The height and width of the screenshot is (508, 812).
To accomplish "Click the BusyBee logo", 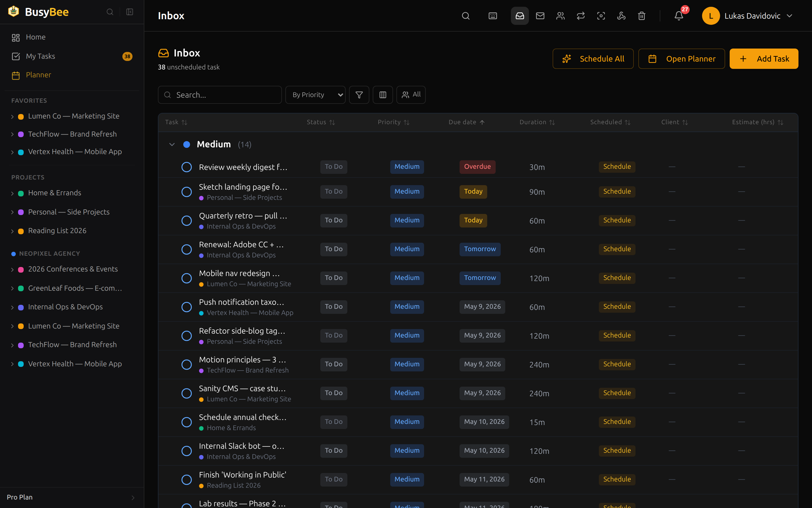I will click(x=38, y=12).
